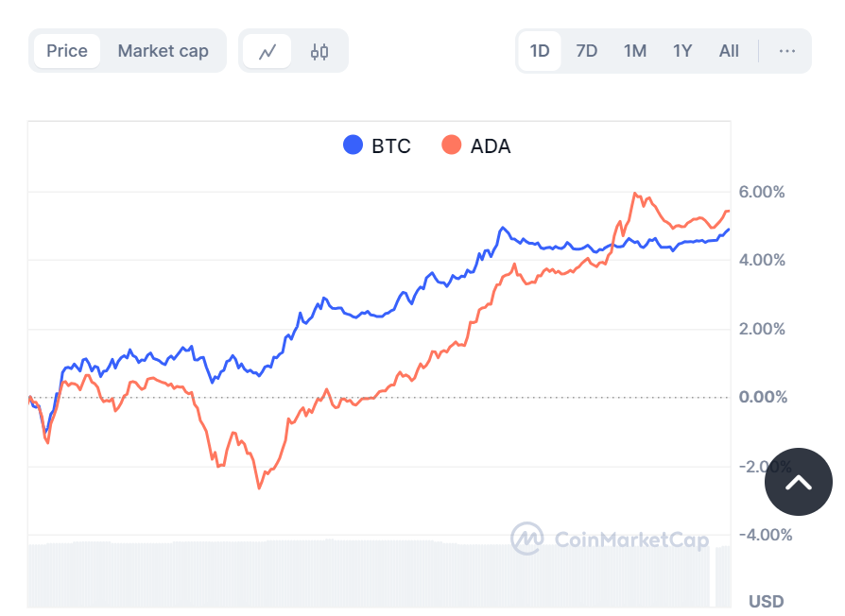This screenshot has width=845, height=616.
Task: Toggle the ADA series orange dot
Action: [452, 145]
